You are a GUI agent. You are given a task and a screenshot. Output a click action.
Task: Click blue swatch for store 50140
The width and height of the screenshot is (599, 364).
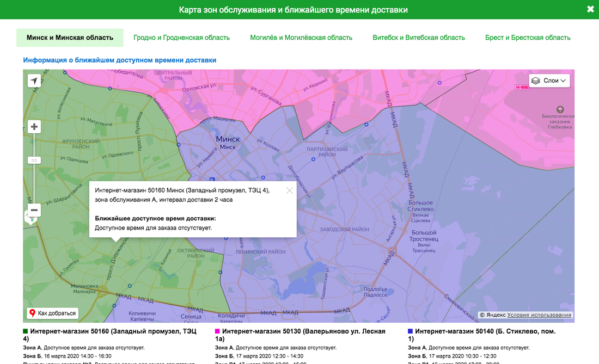click(410, 331)
